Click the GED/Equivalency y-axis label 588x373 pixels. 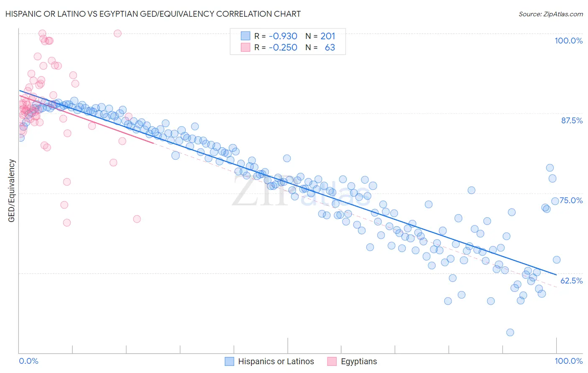coord(12,191)
